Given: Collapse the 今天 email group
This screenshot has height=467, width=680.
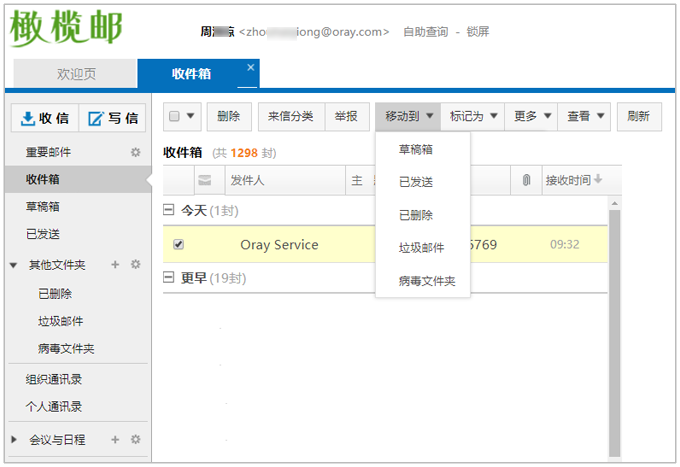Looking at the screenshot, I should click(169, 211).
